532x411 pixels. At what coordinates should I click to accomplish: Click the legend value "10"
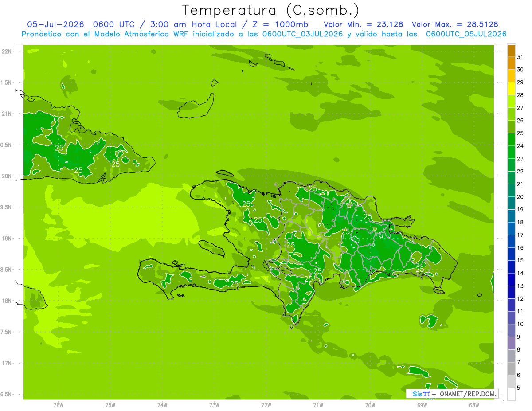pyautogui.click(x=520, y=324)
